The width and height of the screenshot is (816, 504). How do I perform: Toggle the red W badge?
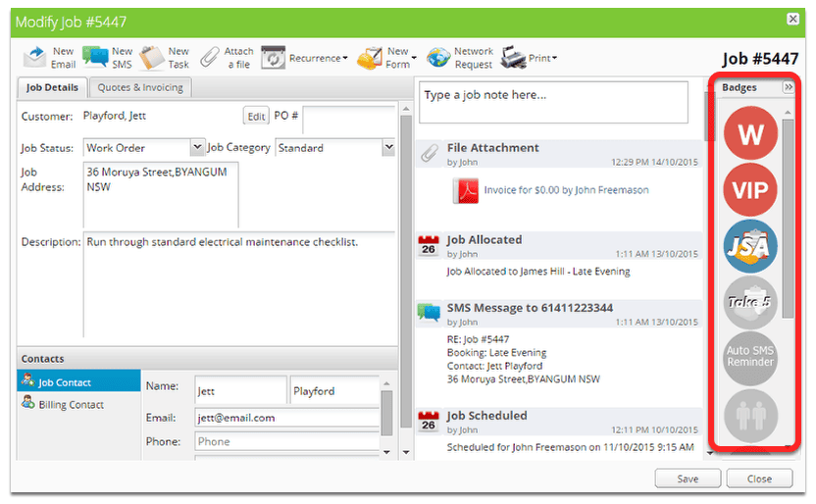pos(750,133)
